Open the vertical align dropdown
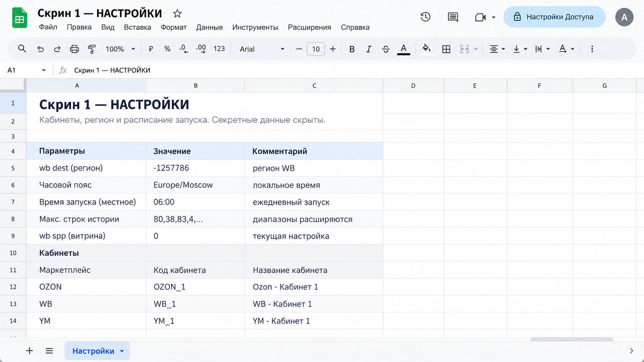 520,49
